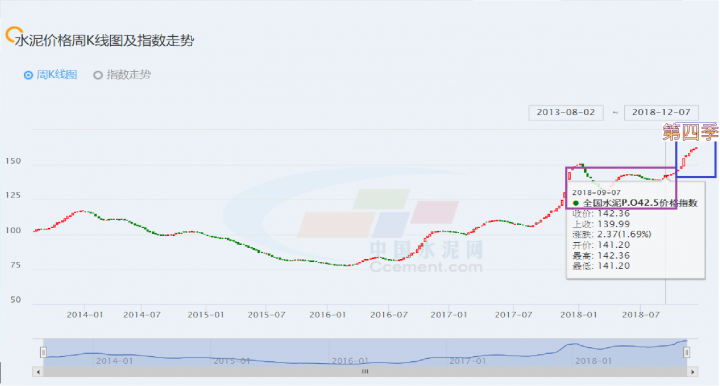Click the left handle of range slider
Viewport: 720px width, 386px height.
tap(43, 352)
